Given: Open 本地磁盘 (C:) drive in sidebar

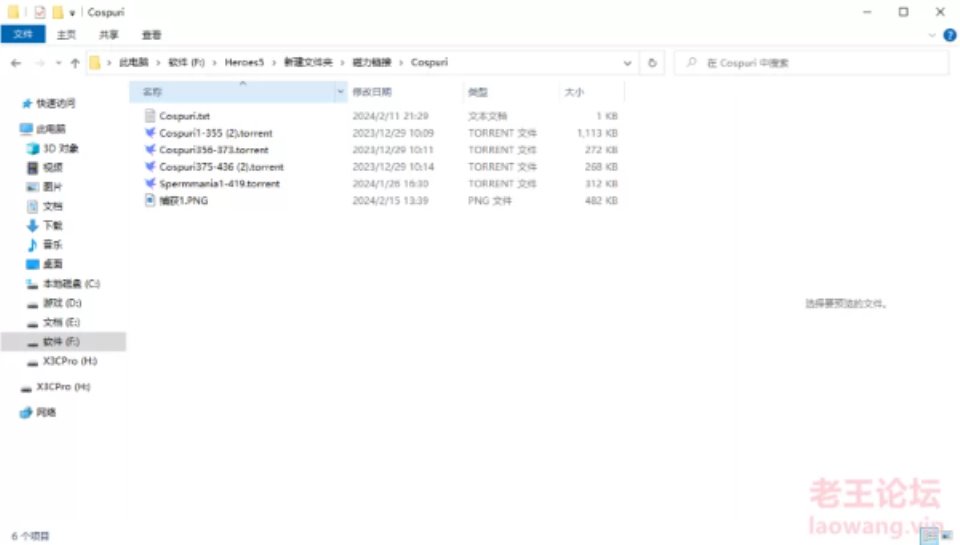Looking at the screenshot, I should pyautogui.click(x=71, y=284).
